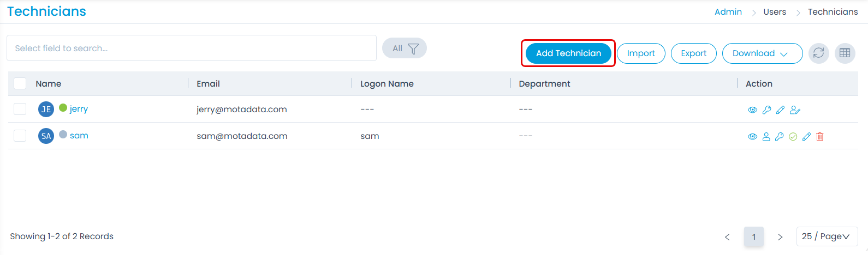Select the checkbox next to sam
The height and width of the screenshot is (255, 868).
[20, 136]
